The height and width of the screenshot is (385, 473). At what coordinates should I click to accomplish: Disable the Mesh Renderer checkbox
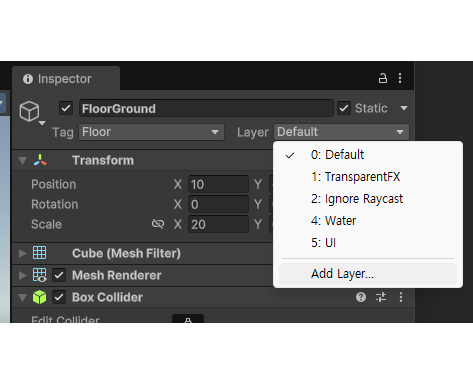(59, 275)
